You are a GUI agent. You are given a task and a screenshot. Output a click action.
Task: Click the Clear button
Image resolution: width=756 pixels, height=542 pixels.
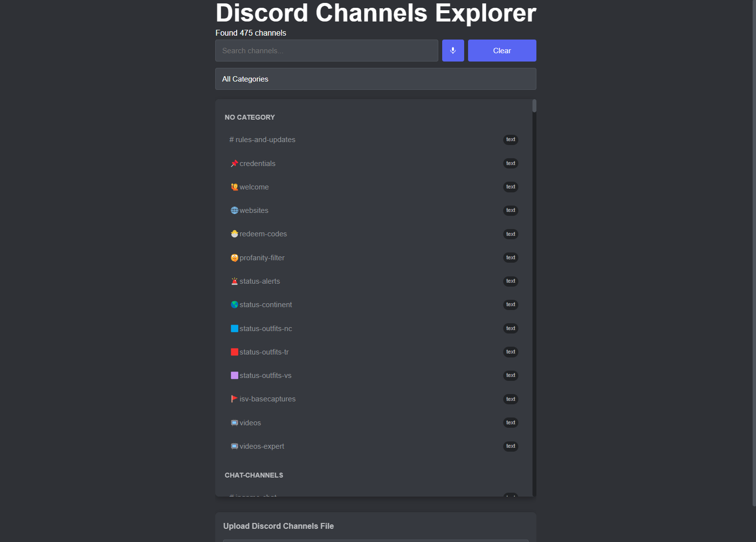click(502, 50)
